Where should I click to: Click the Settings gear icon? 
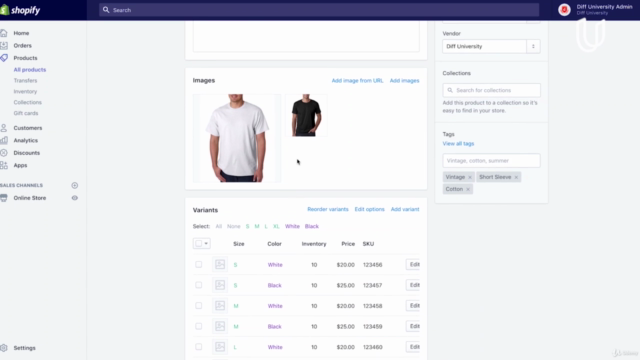(4, 348)
